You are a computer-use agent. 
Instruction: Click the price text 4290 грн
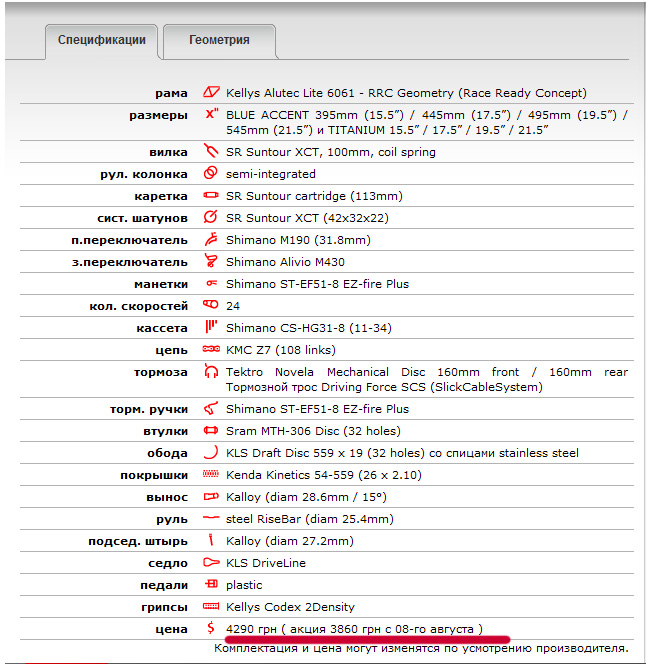(x=250, y=629)
